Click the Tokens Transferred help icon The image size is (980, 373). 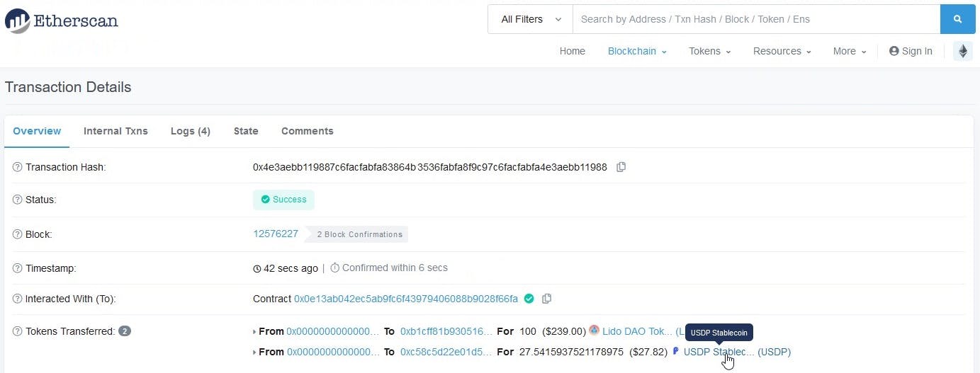tap(18, 331)
